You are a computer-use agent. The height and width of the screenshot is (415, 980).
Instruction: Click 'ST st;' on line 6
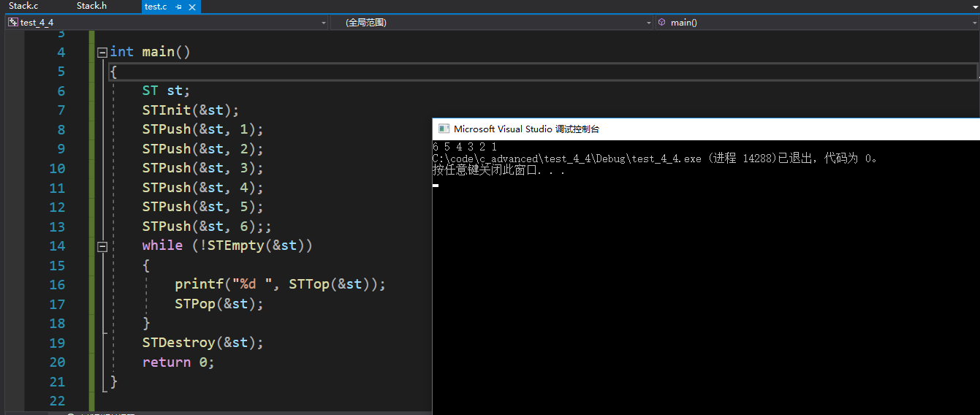[x=167, y=91]
